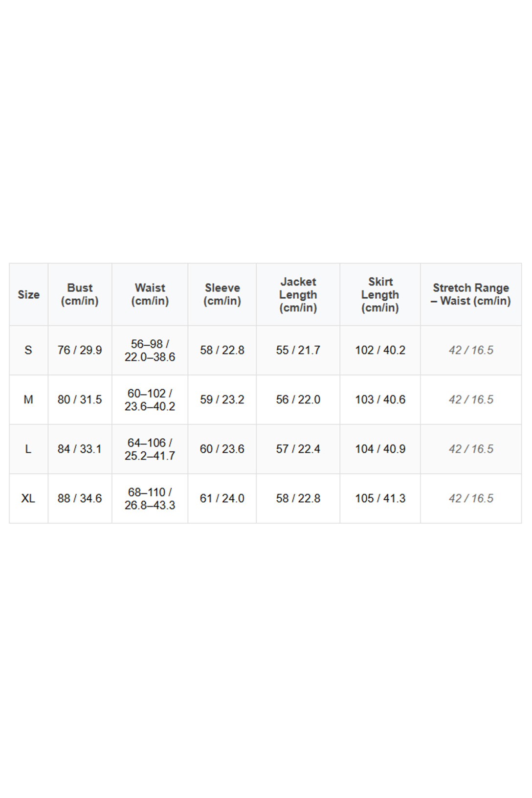532x798 pixels.
Task: Select the stretch range value in S row
Action: 471,350
